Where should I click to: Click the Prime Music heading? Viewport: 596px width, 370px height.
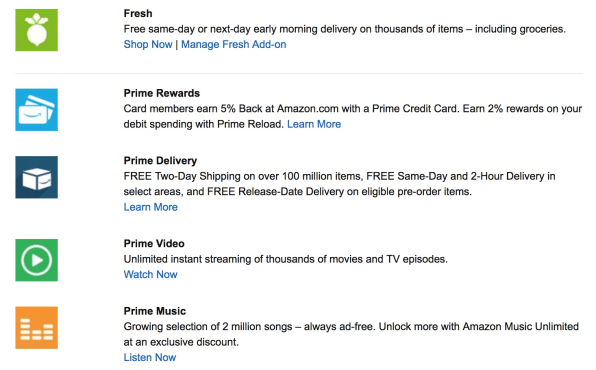click(155, 311)
